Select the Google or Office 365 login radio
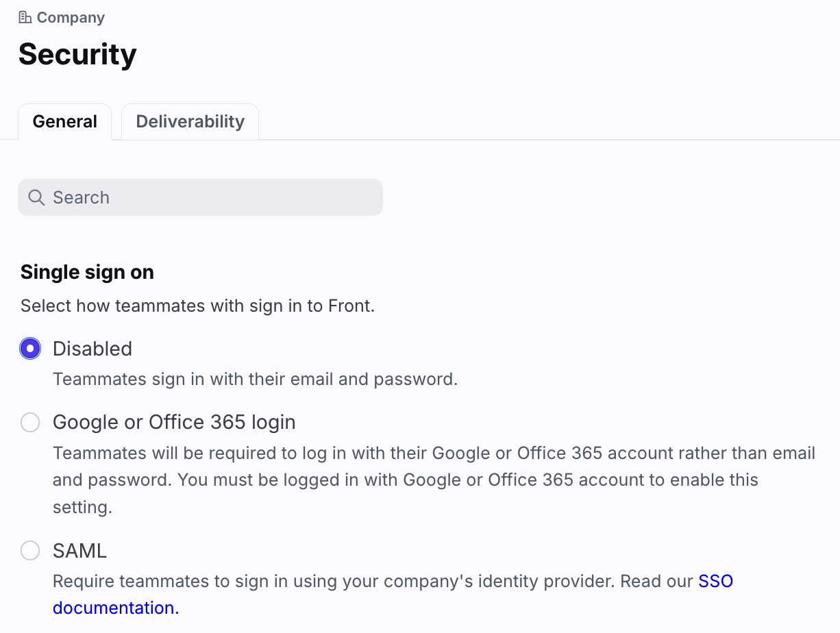 pyautogui.click(x=30, y=423)
